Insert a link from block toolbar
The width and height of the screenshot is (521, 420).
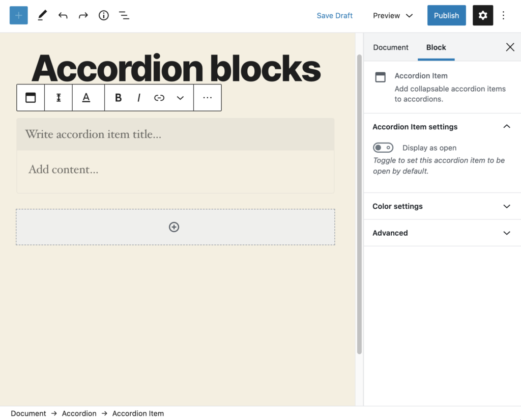[x=159, y=98]
